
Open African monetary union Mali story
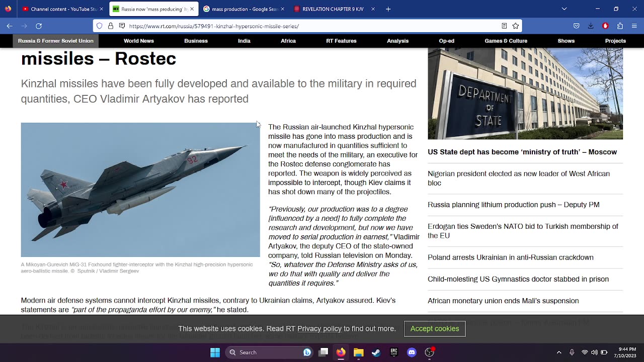[503, 301]
